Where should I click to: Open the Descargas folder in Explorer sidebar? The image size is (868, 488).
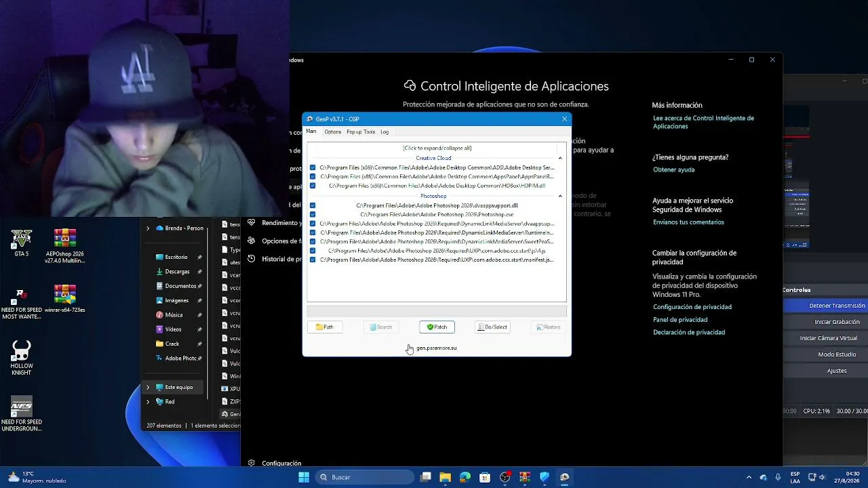pyautogui.click(x=177, y=272)
